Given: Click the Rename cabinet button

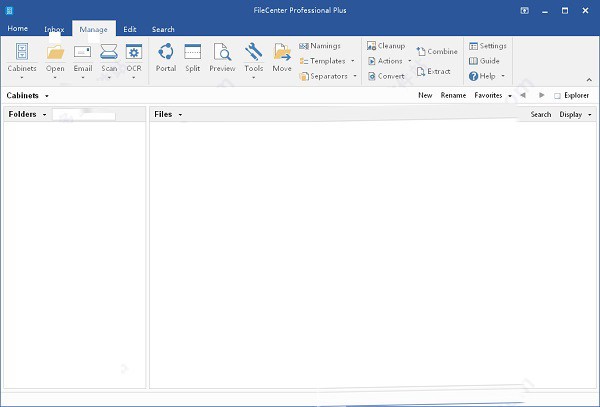Looking at the screenshot, I should (x=453, y=96).
